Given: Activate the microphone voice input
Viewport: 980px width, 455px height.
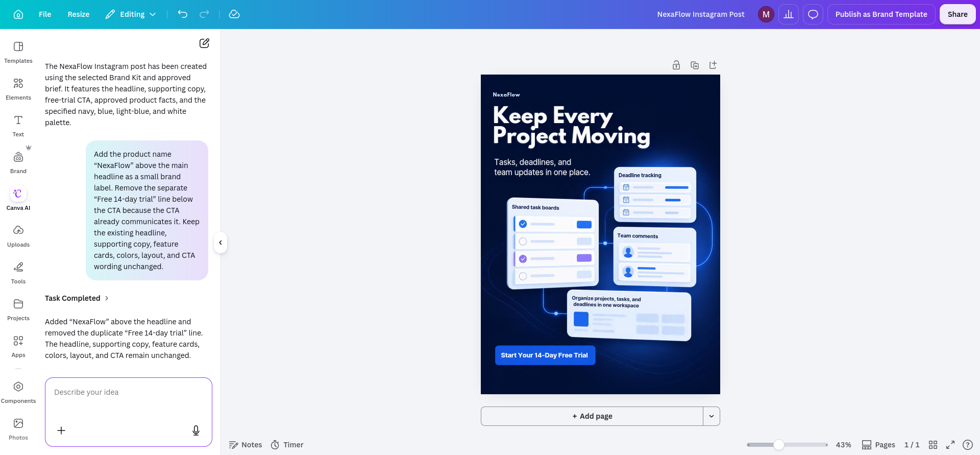Looking at the screenshot, I should coord(196,430).
